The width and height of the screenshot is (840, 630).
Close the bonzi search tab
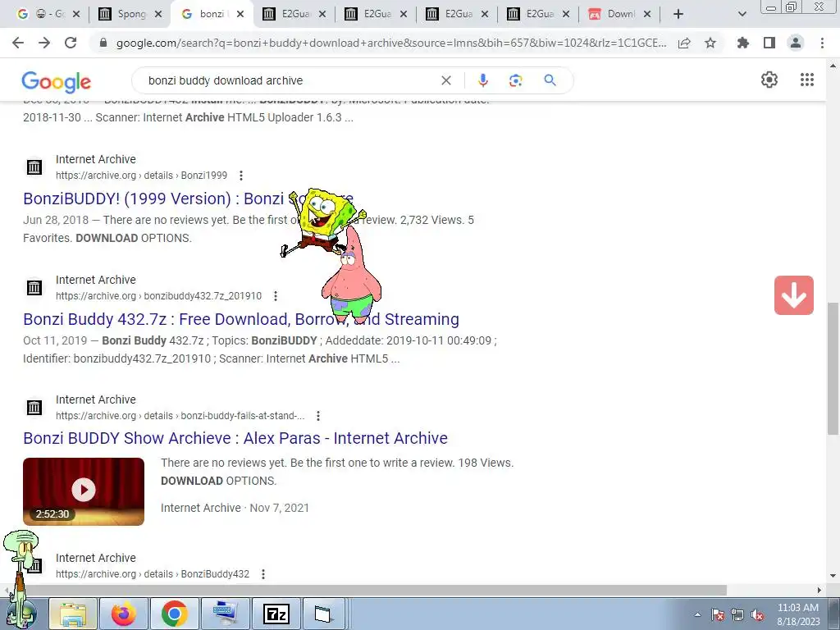point(240,15)
